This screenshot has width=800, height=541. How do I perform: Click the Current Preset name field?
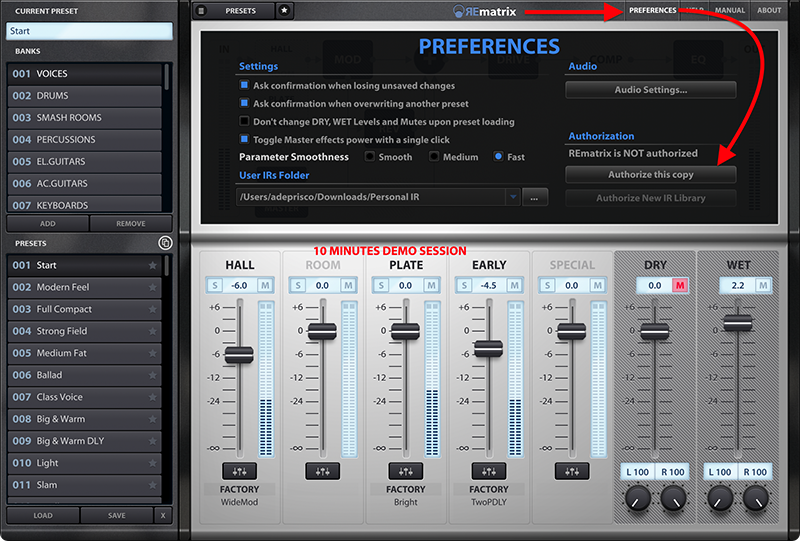[89, 31]
